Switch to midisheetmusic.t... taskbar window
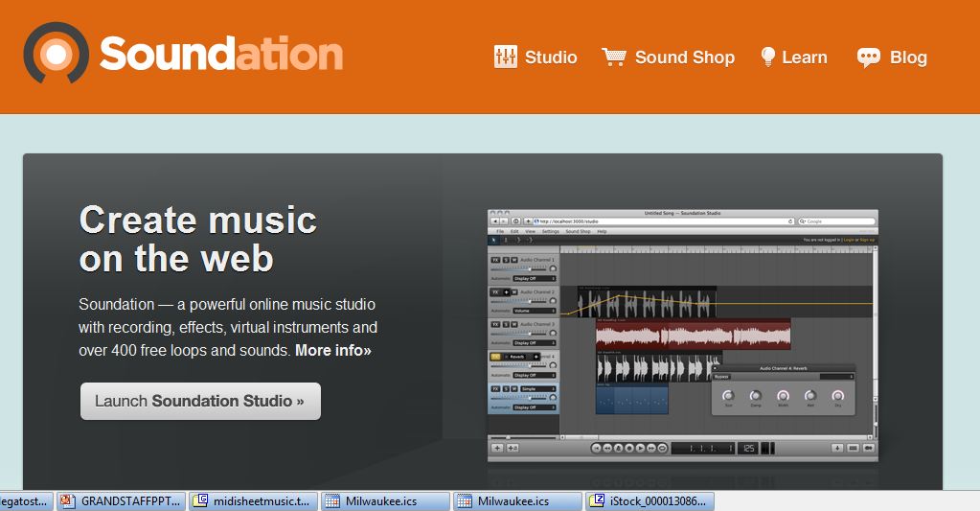The height and width of the screenshot is (511, 980). pyautogui.click(x=253, y=501)
